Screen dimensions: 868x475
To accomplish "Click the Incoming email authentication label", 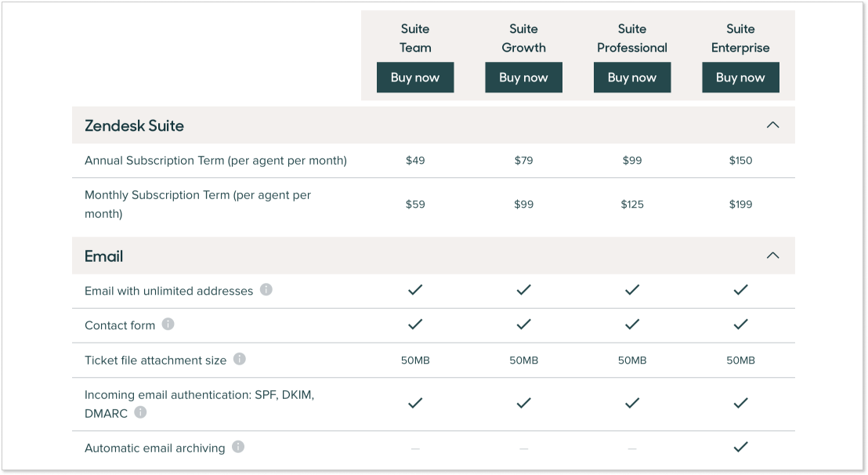I will tap(199, 404).
